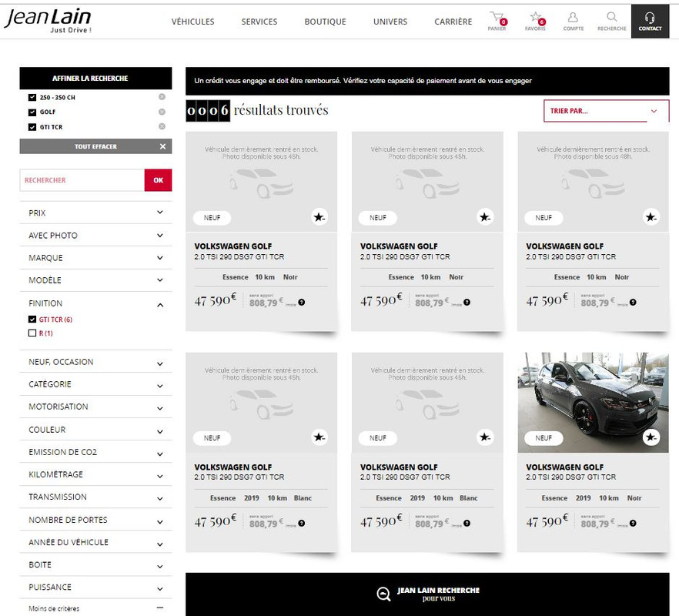Expand the Transmission filter
The height and width of the screenshot is (616, 679).
pos(95,497)
